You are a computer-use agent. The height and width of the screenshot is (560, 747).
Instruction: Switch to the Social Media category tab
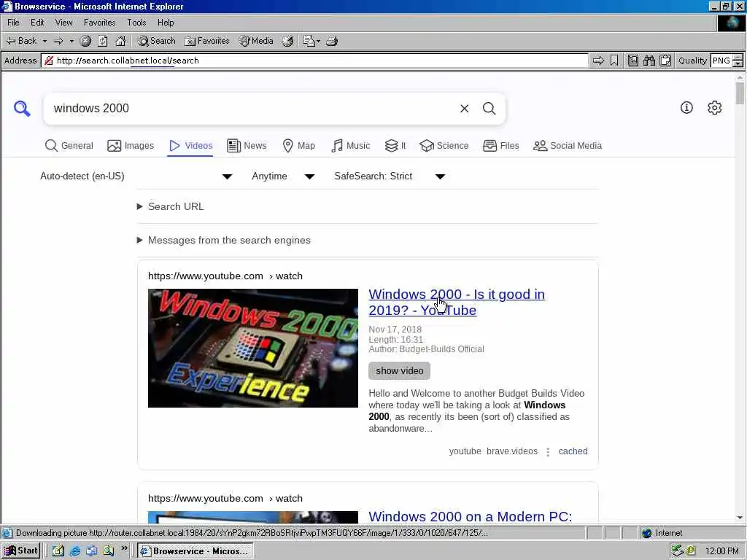[568, 146]
